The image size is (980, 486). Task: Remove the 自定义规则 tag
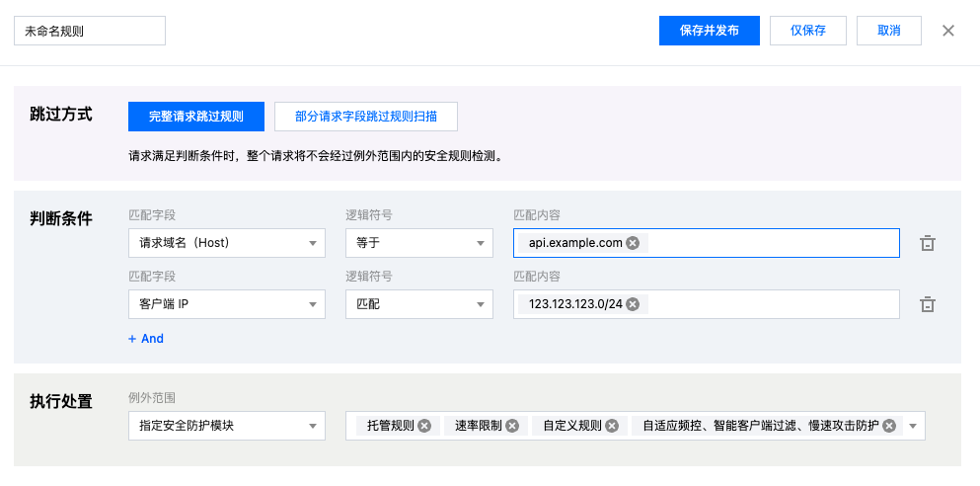coord(612,426)
